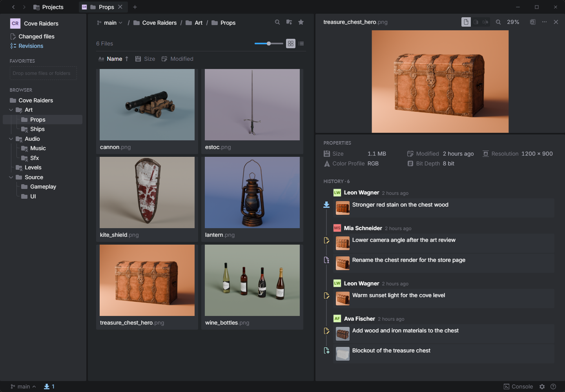This screenshot has width=565, height=392.
Task: Adjust the thumbnail size slider
Action: pos(269,44)
